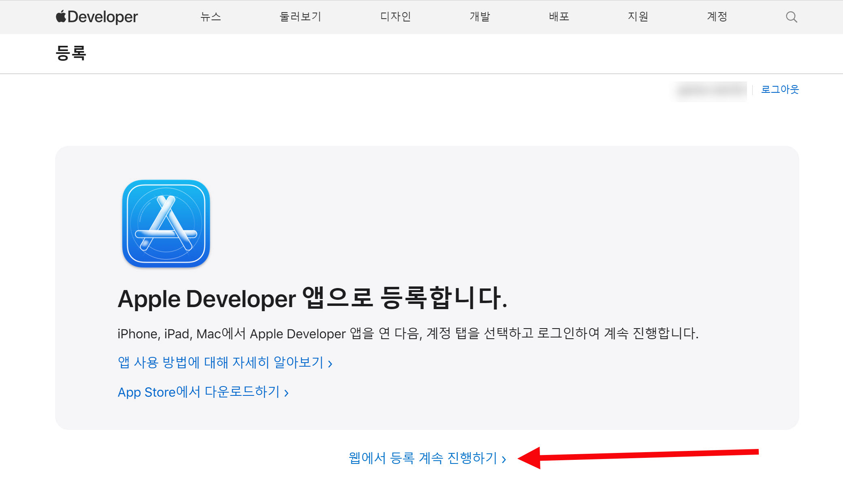Open the 둘러보기 menu item

click(300, 17)
